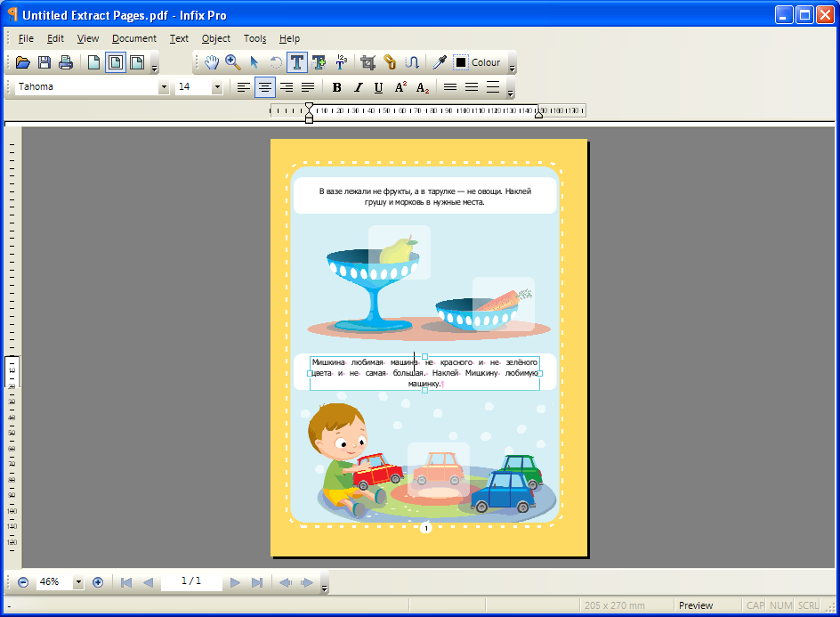
Task: Toggle Underline formatting
Action: [x=379, y=87]
